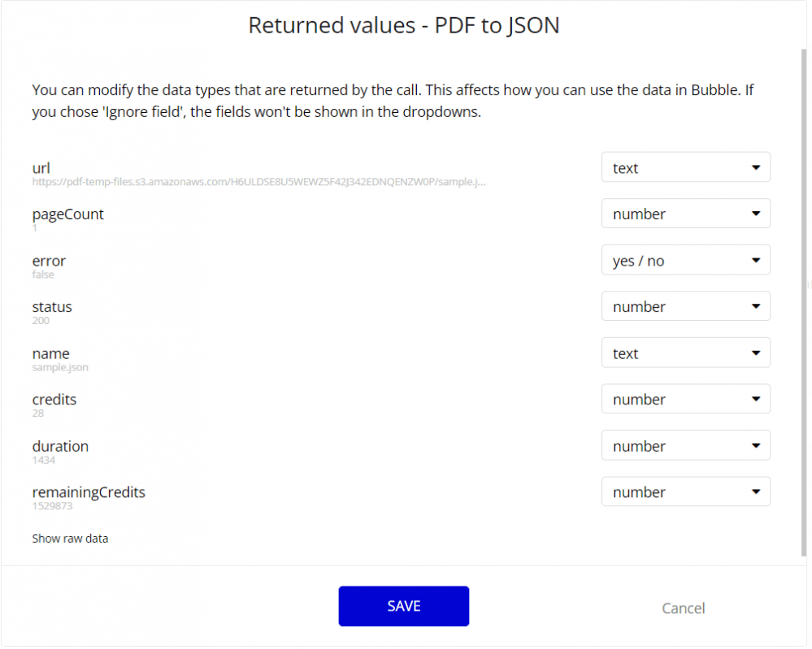This screenshot has width=812, height=649.
Task: Click the arrow icon on name dropdown
Action: coord(756,353)
